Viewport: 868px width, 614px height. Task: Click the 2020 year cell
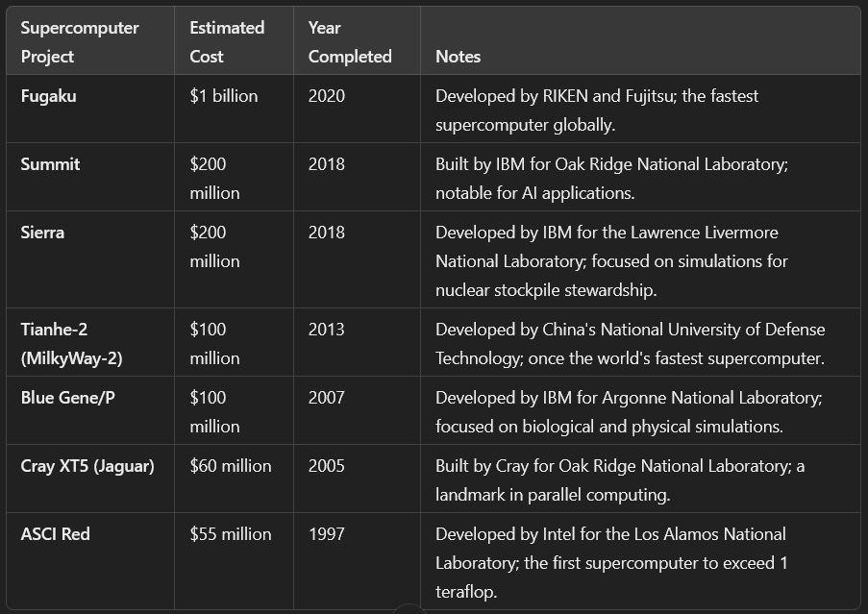click(x=326, y=96)
